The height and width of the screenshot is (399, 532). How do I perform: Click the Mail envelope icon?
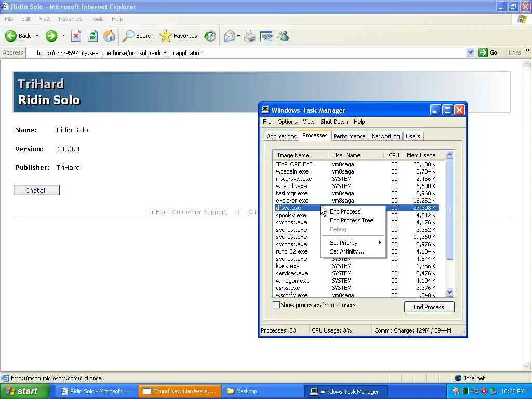pos(230,36)
